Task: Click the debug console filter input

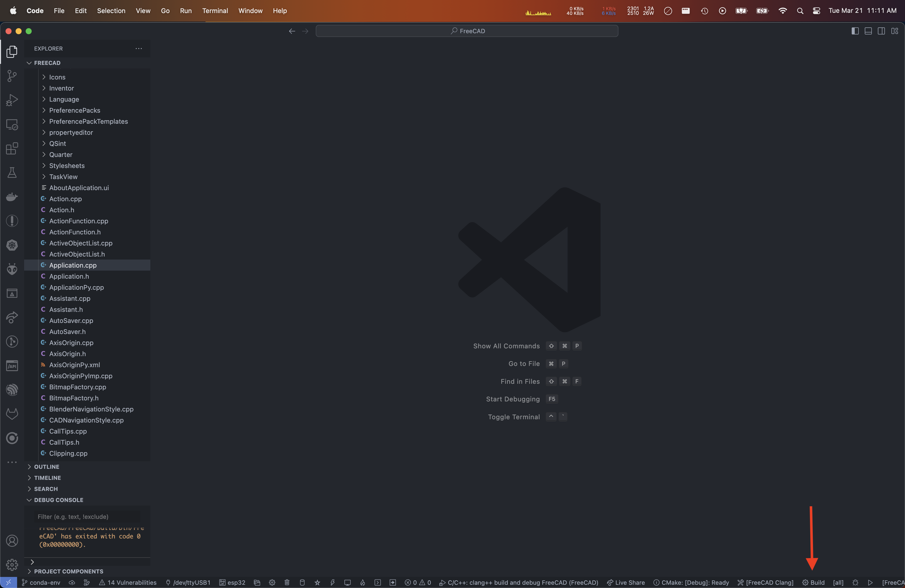Action: click(x=87, y=517)
